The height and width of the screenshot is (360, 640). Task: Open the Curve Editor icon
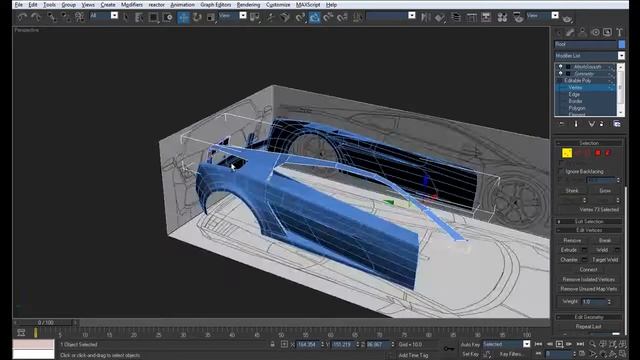pos(471,17)
